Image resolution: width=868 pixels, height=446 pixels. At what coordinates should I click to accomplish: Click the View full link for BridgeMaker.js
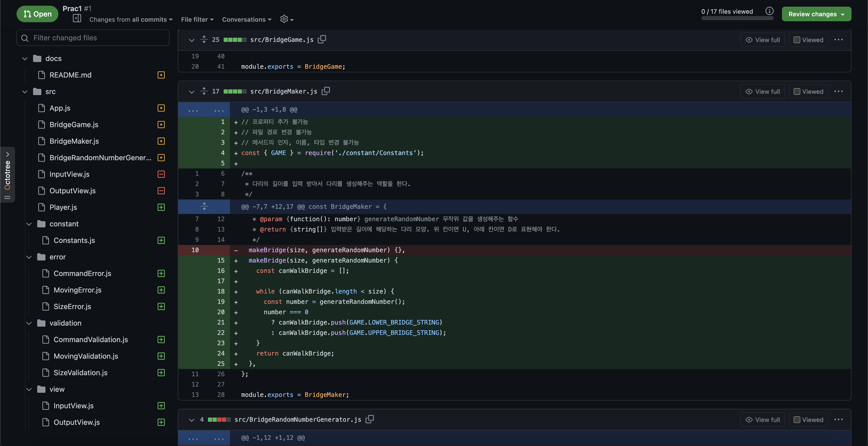click(x=762, y=91)
